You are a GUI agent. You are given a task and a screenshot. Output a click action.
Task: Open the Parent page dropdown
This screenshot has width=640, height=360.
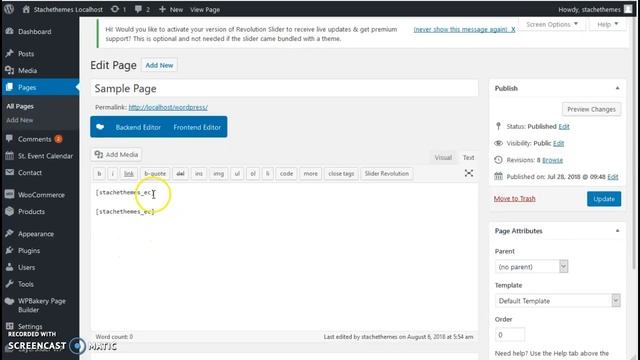tap(531, 267)
